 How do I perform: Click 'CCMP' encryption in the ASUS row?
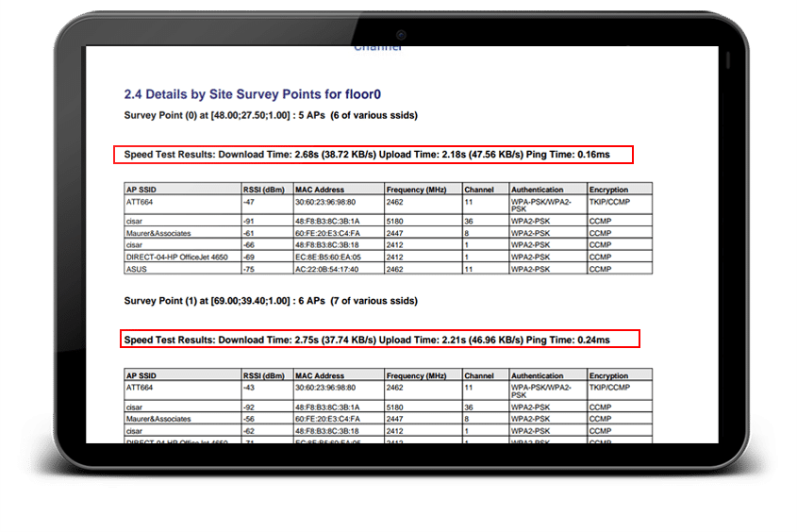(x=600, y=270)
